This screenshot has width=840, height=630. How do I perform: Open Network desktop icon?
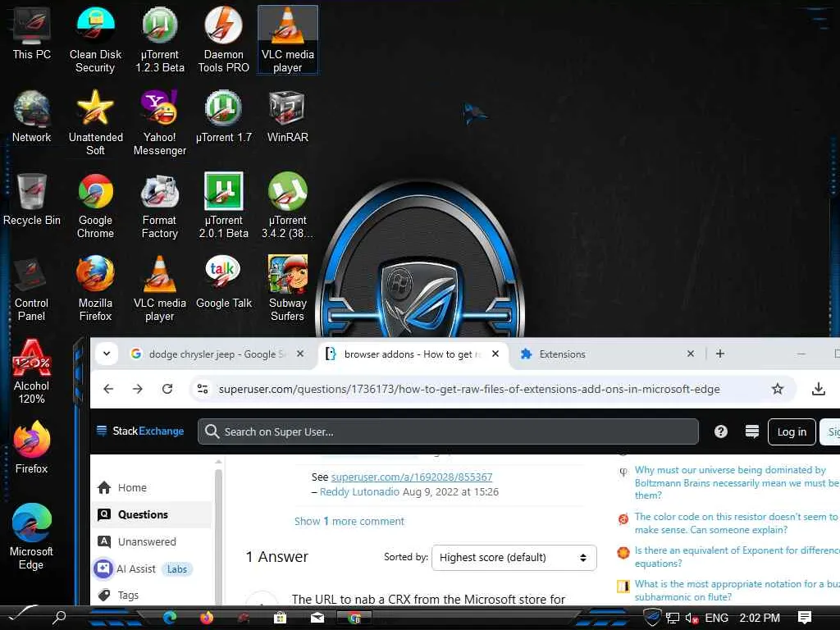click(32, 118)
